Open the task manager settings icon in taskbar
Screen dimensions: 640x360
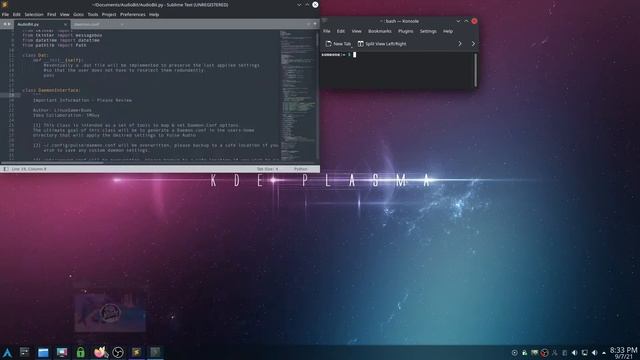click(24, 352)
